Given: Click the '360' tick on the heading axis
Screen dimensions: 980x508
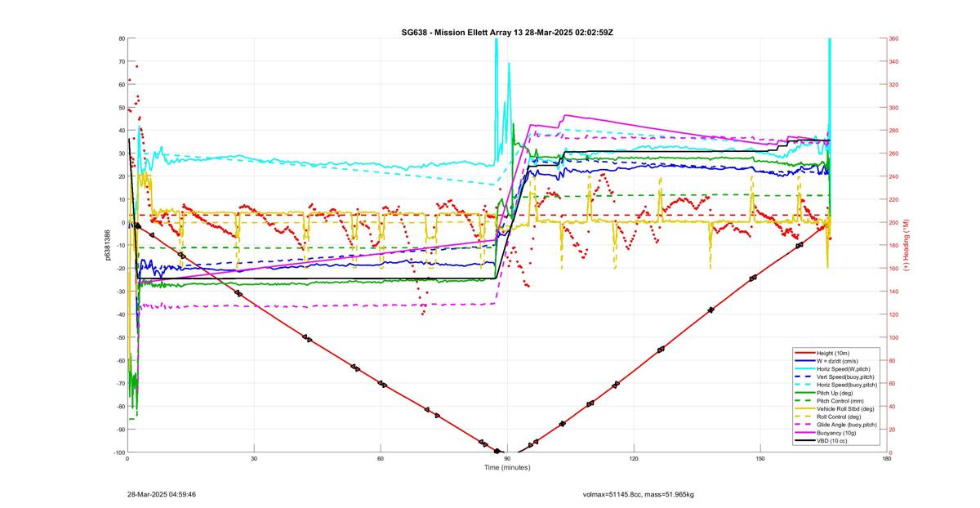Looking at the screenshot, I should pos(894,38).
